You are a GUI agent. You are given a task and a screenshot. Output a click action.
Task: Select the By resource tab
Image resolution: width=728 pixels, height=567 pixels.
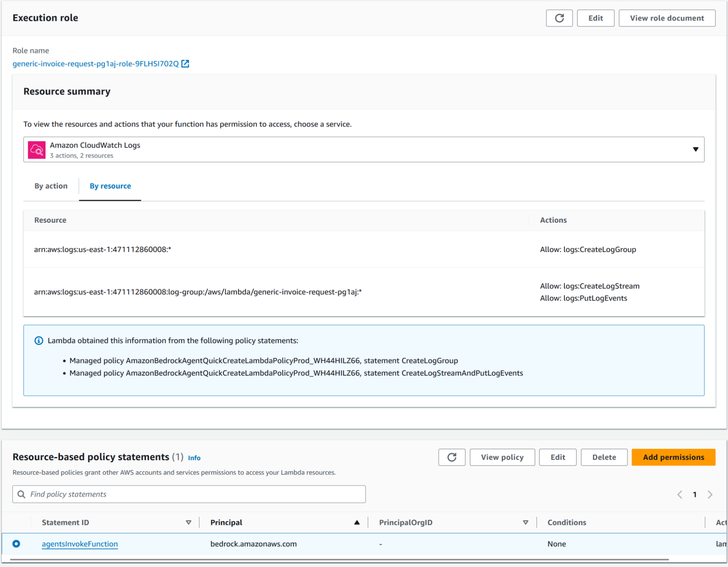(x=110, y=186)
